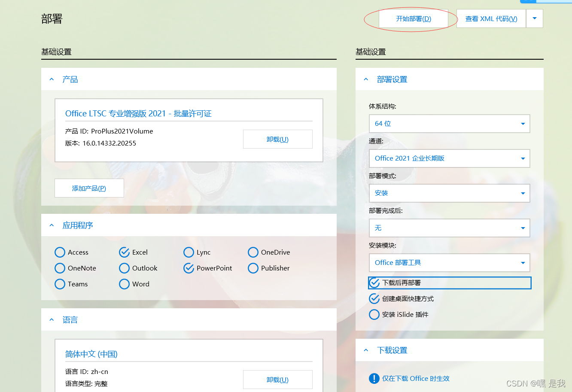
Task: Uncheck the PowerPoint application checkbox
Action: 189,268
